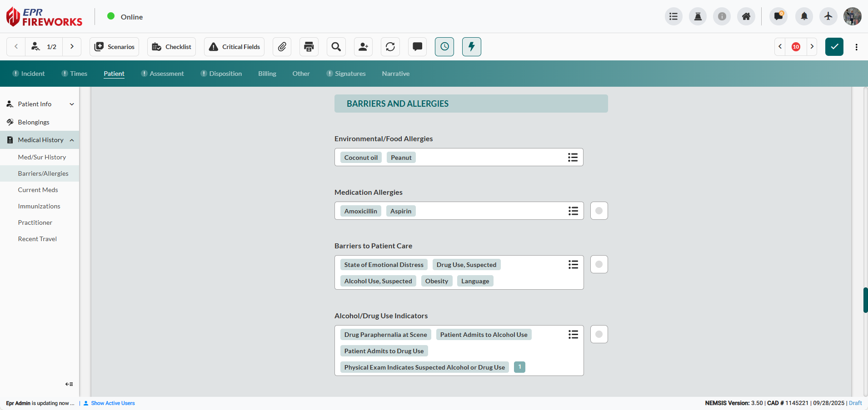Image resolution: width=868 pixels, height=410 pixels.
Task: Click the add patient icon
Action: point(363,47)
